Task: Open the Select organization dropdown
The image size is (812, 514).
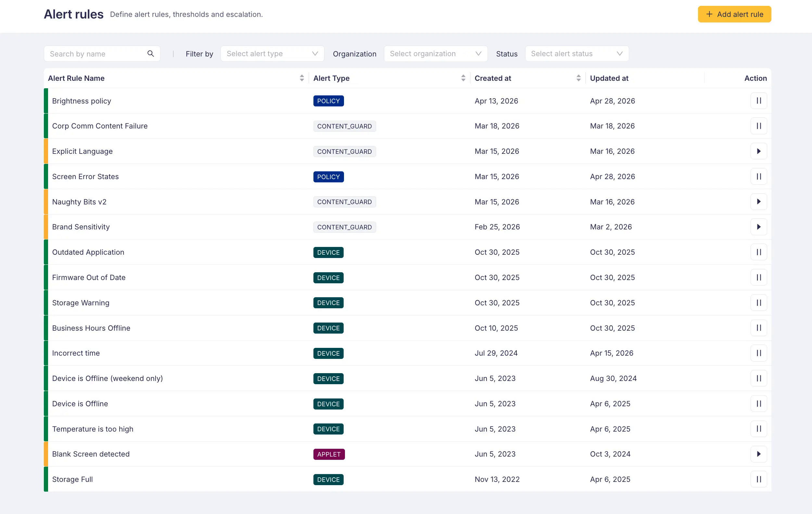Action: click(x=435, y=54)
